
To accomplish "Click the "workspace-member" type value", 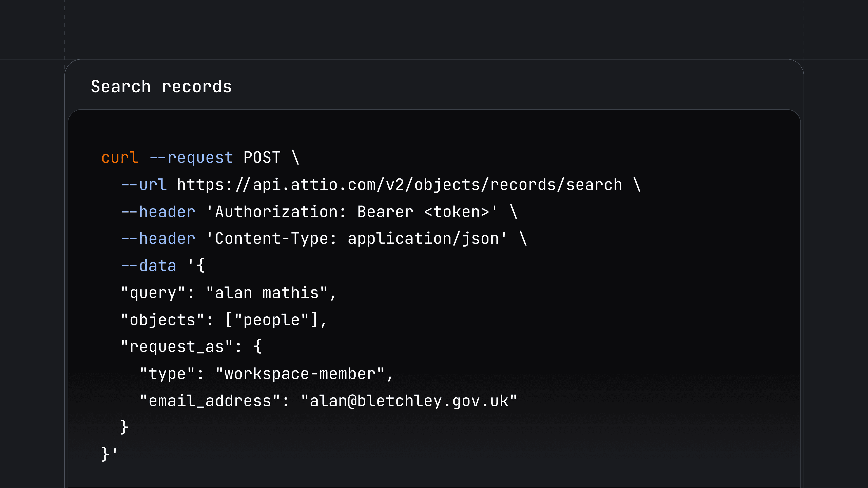I will [300, 374].
